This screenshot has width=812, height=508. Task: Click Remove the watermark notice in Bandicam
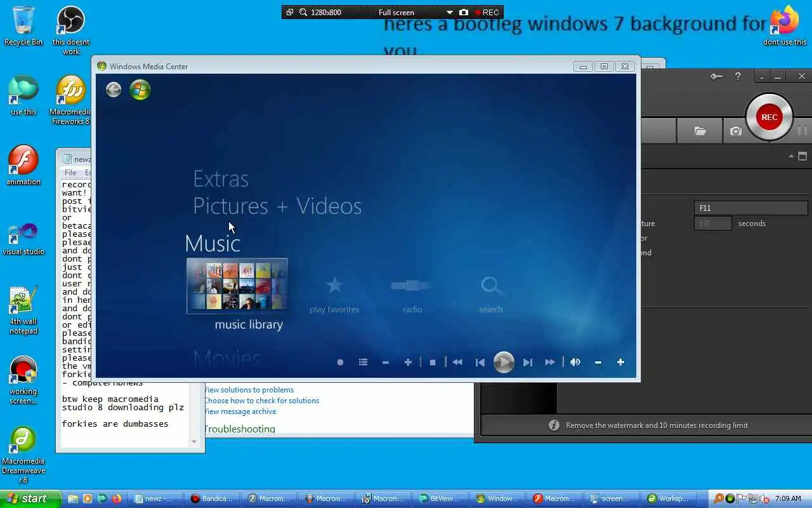click(x=657, y=425)
